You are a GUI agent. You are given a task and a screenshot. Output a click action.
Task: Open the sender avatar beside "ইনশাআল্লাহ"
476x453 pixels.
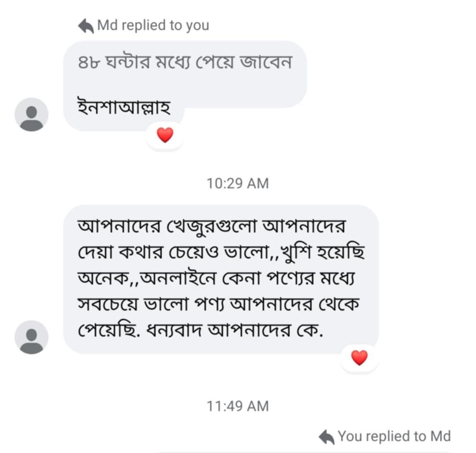click(x=31, y=114)
